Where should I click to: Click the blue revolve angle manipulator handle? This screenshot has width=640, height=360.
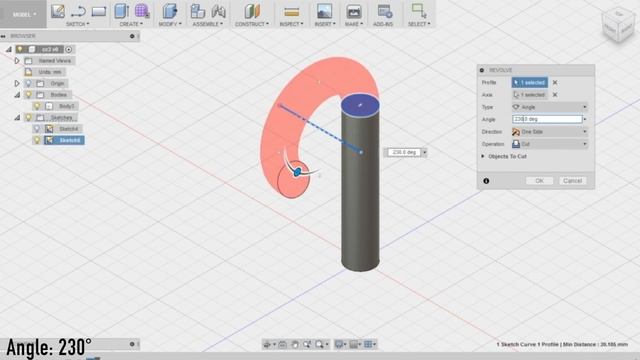tap(298, 172)
